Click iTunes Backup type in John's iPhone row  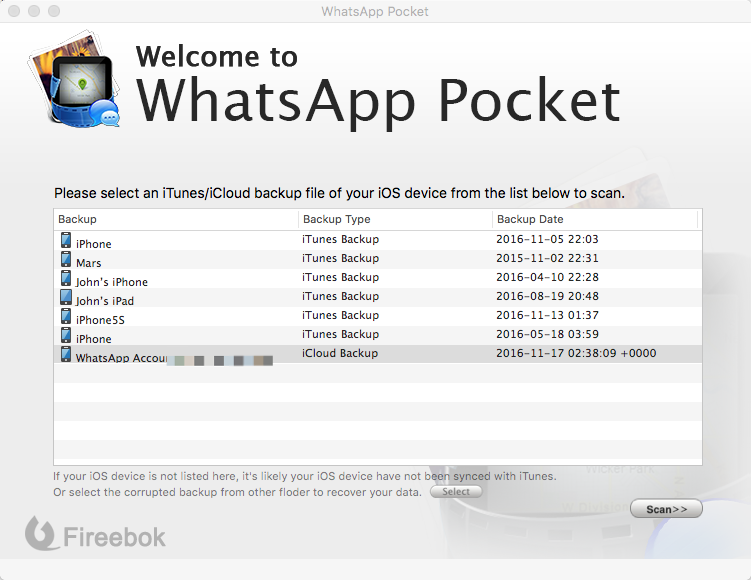coord(341,277)
